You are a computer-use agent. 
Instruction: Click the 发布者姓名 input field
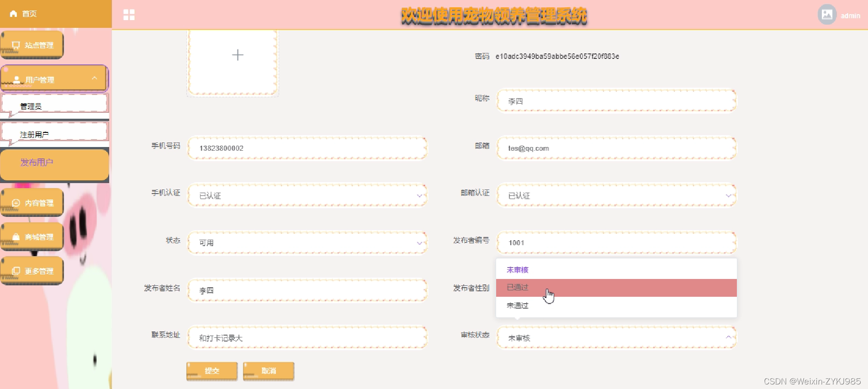coord(307,290)
